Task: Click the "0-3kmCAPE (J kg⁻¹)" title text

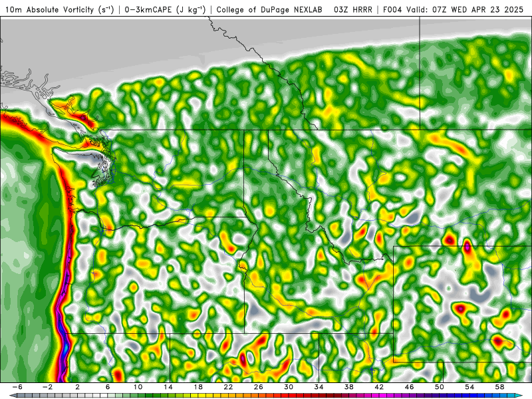Action: (x=165, y=9)
